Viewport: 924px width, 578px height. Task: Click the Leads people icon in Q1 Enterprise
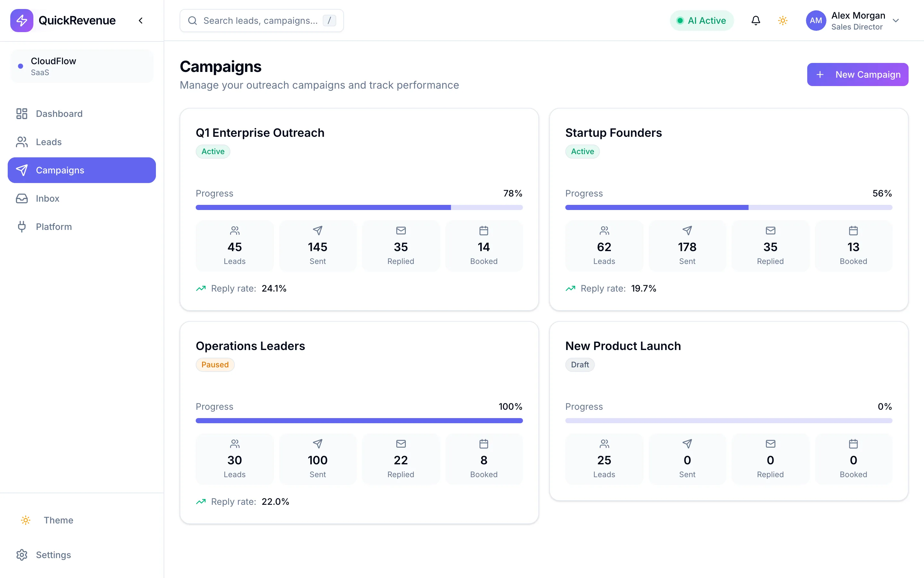coord(235,231)
